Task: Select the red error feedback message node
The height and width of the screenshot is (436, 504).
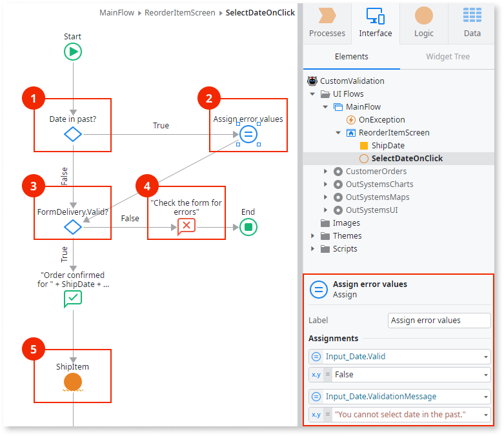Action: pos(186,226)
